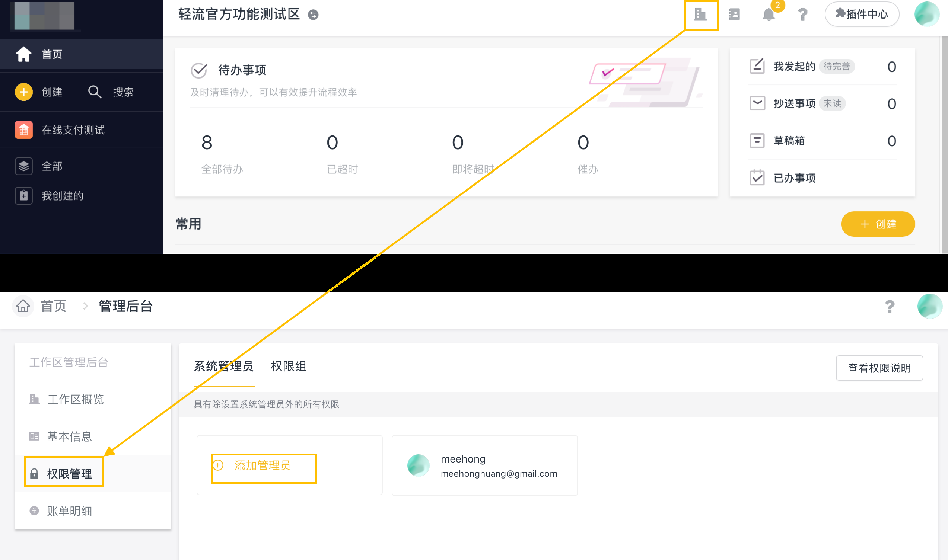
Task: Open the notifications bell icon
Action: click(768, 15)
